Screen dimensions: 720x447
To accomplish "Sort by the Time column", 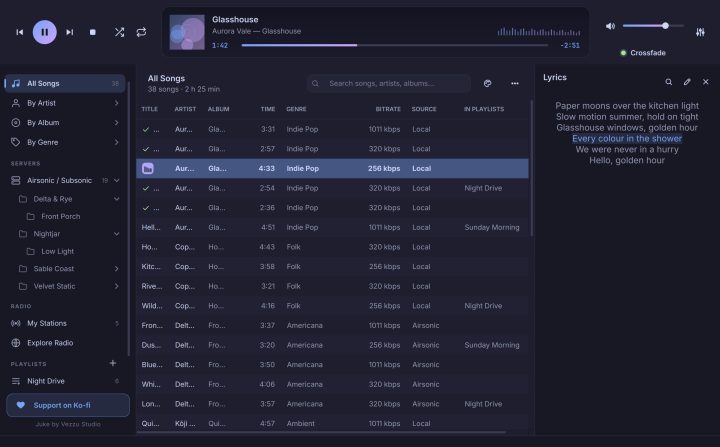I will point(268,109).
